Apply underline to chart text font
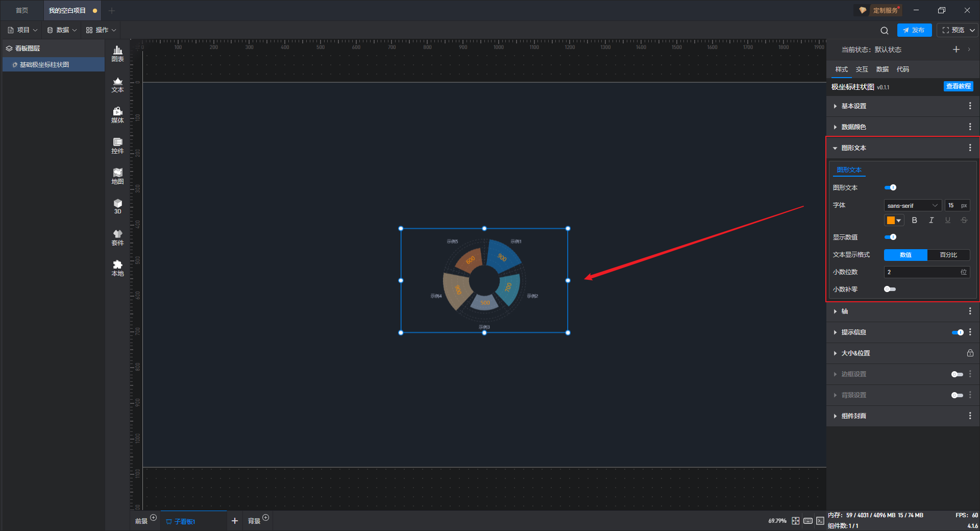The image size is (980, 531). 947,220
